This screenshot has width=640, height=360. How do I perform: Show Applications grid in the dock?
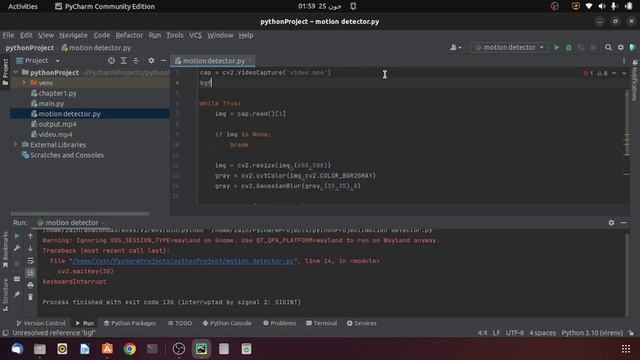[626, 349]
